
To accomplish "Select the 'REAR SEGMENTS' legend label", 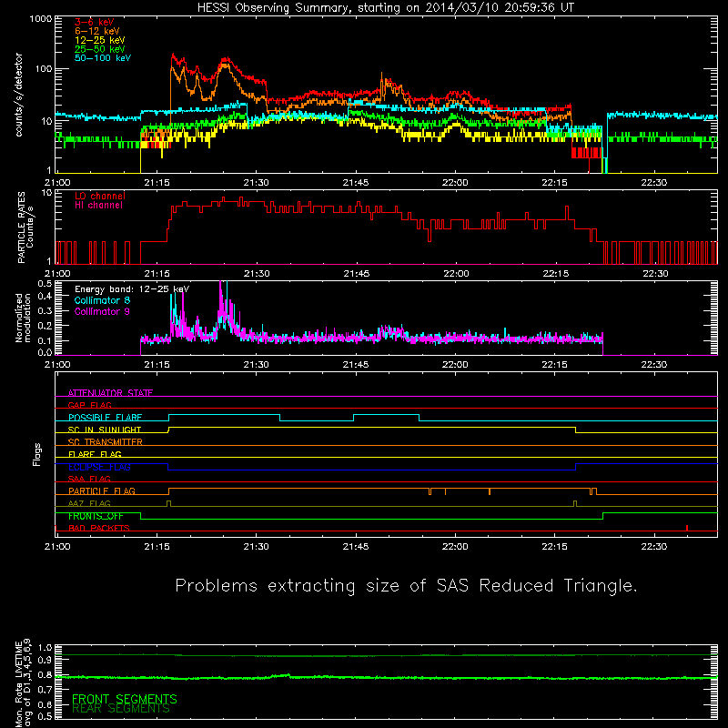I will pyautogui.click(x=121, y=709).
